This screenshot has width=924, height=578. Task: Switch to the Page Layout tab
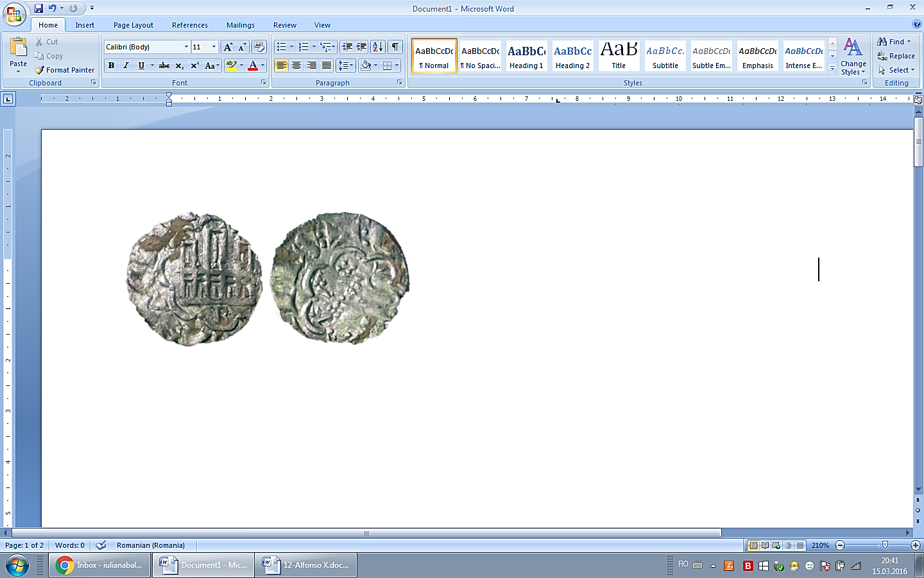133,25
